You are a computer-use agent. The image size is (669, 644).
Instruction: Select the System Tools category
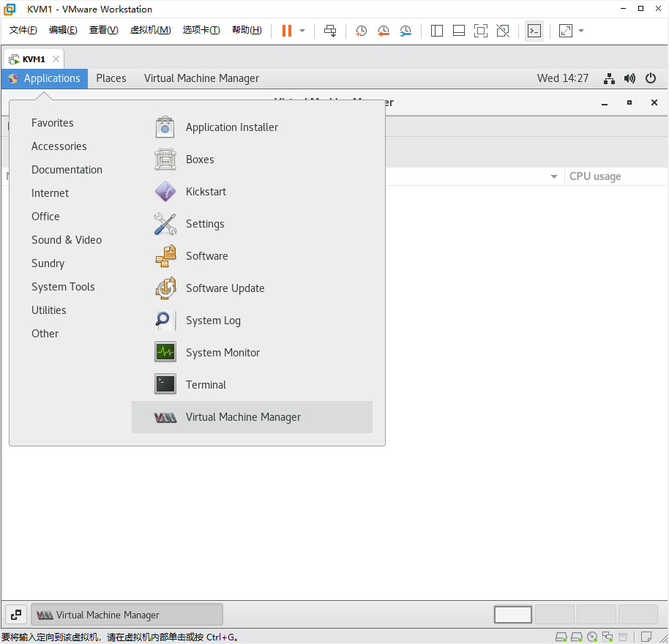pos(63,287)
